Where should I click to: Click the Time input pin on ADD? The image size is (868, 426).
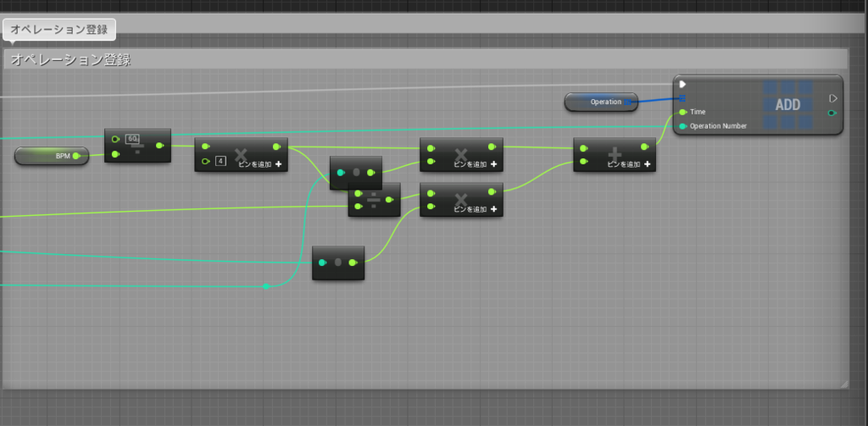click(x=682, y=112)
